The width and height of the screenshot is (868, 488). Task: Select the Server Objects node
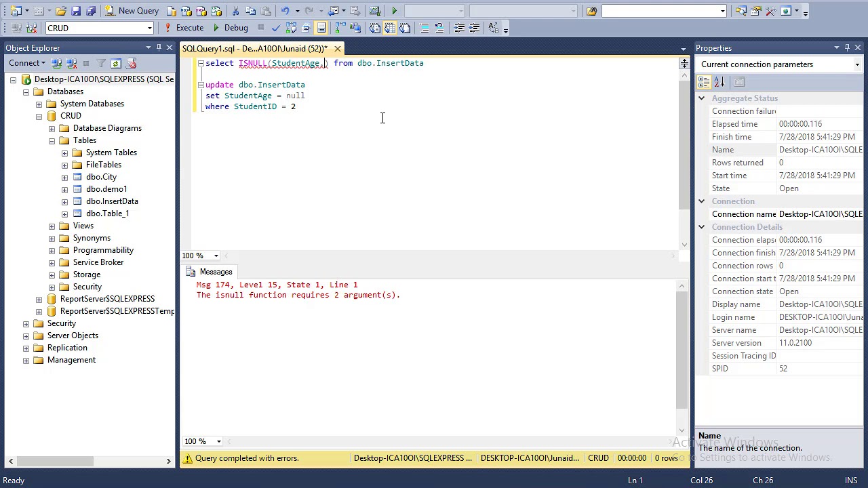coord(73,335)
